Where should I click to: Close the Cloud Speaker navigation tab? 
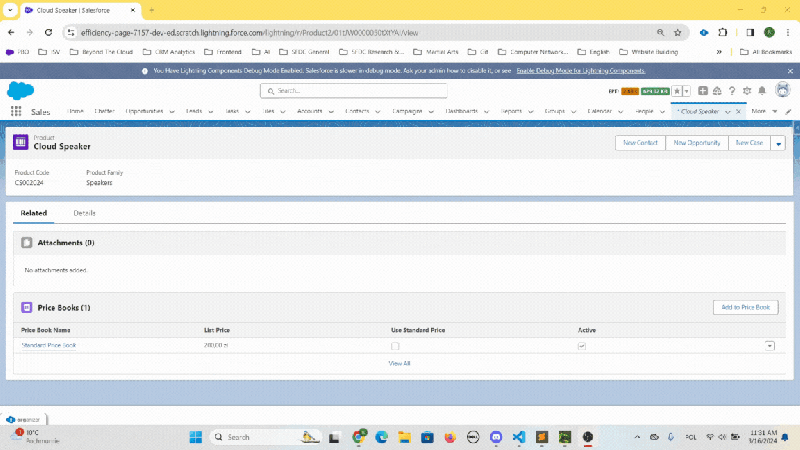[738, 111]
